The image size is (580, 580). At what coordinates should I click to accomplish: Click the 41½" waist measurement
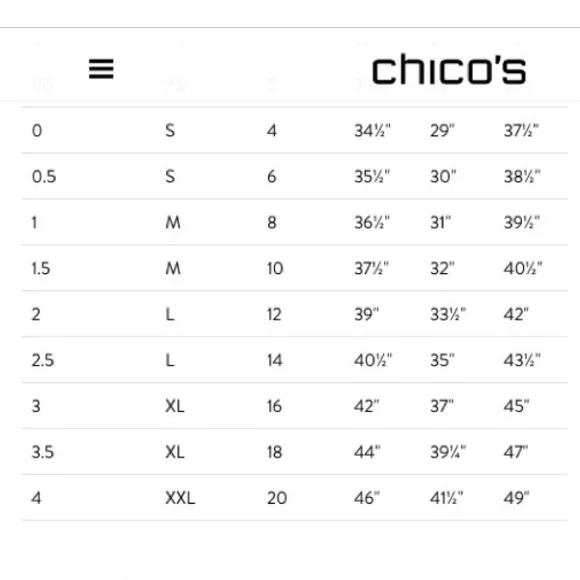tap(446, 498)
